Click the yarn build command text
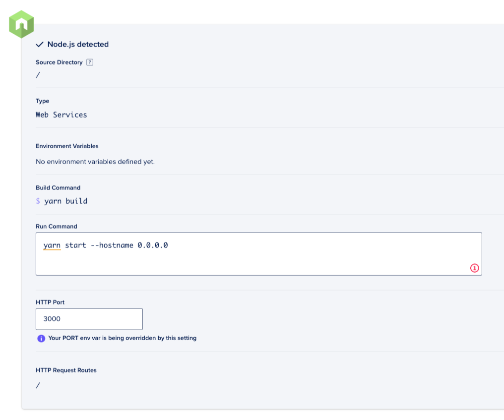 pyautogui.click(x=62, y=201)
